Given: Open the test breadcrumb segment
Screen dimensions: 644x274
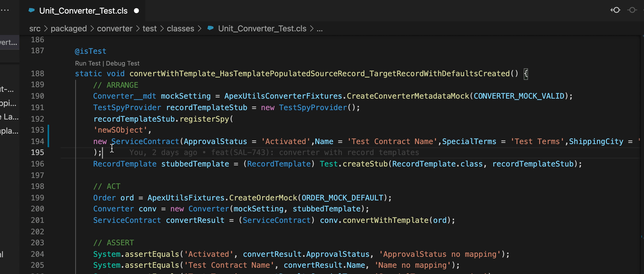Looking at the screenshot, I should 149,28.
